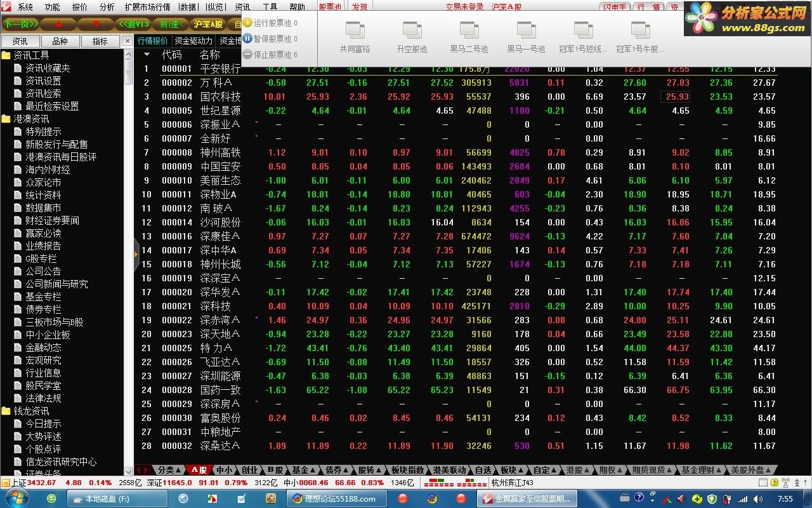Open the 共同富裕 stock pool icon
The width and height of the screenshot is (812, 508).
(355, 29)
